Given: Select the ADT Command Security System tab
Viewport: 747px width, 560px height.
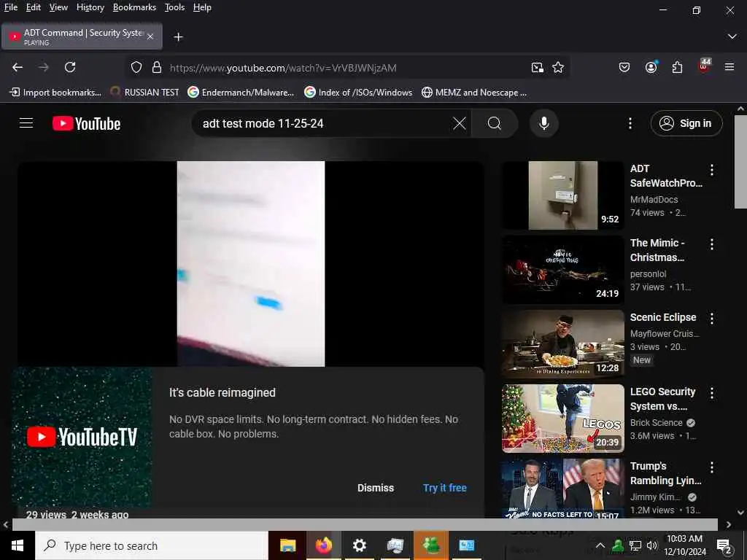Looking at the screenshot, I should tap(82, 36).
